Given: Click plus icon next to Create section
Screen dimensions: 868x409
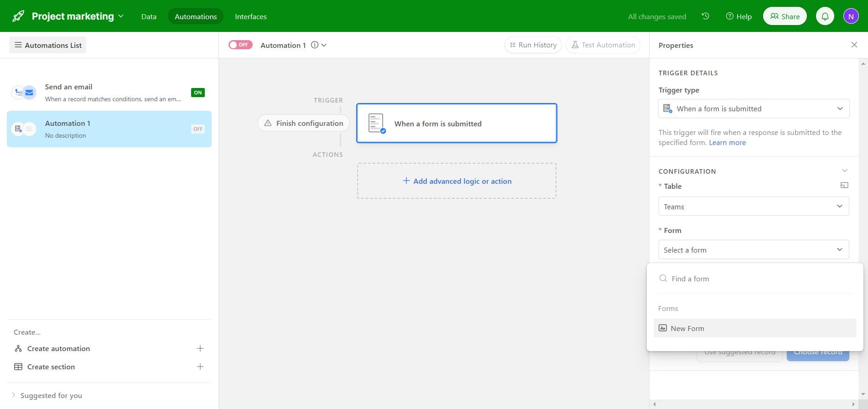Looking at the screenshot, I should pyautogui.click(x=200, y=367).
